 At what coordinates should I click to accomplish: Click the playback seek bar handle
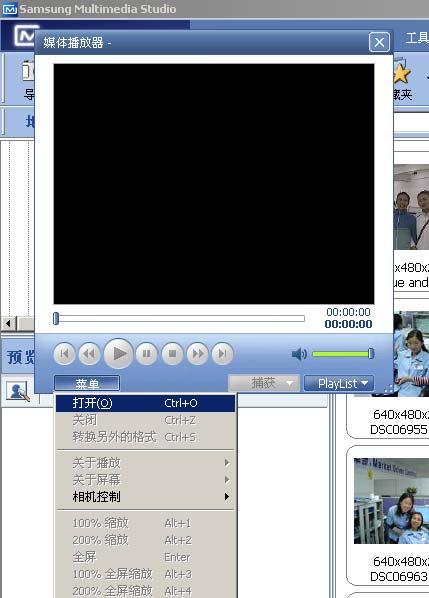(56, 318)
